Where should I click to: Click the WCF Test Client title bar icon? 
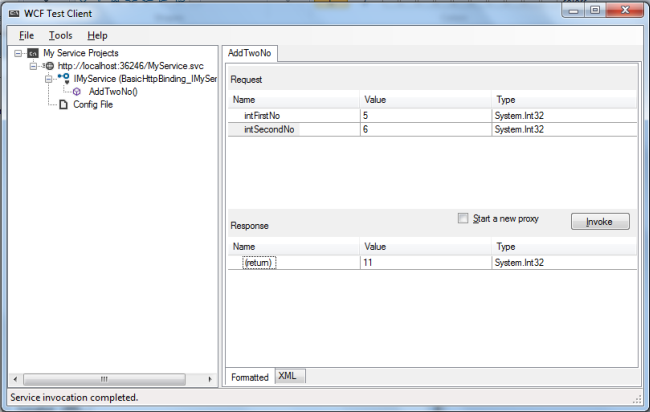14,14
